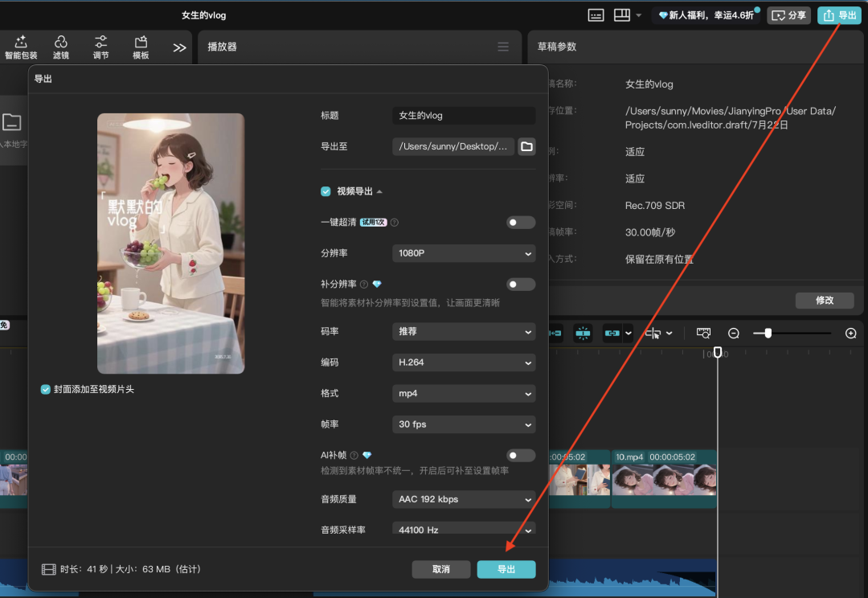
Task: Click the 导出 button in the dialog
Action: [x=506, y=569]
